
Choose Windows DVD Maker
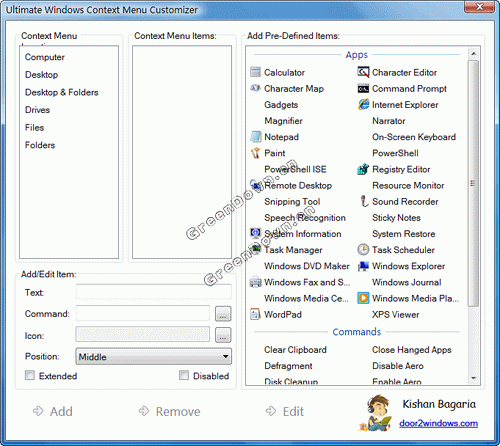click(307, 266)
